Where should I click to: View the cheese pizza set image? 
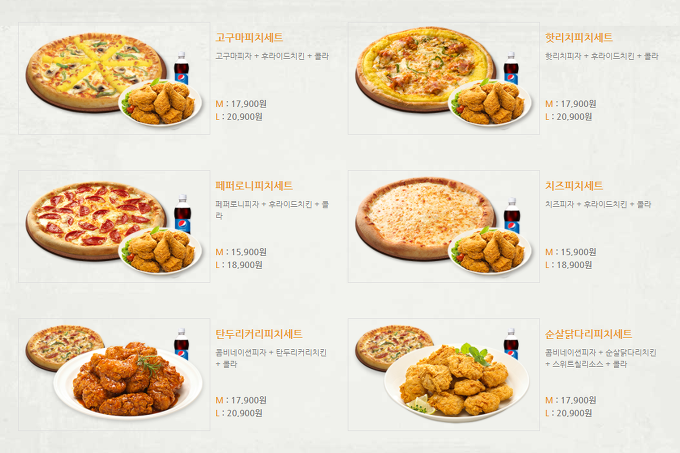[444, 227]
